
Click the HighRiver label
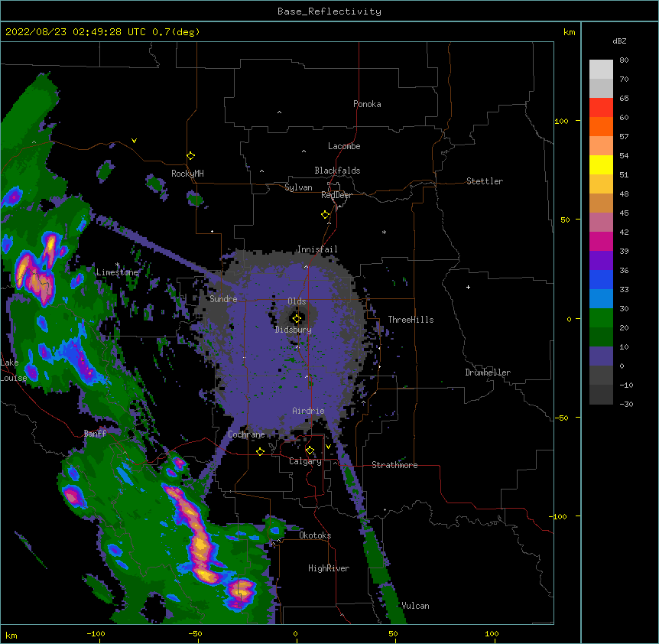[x=329, y=568]
